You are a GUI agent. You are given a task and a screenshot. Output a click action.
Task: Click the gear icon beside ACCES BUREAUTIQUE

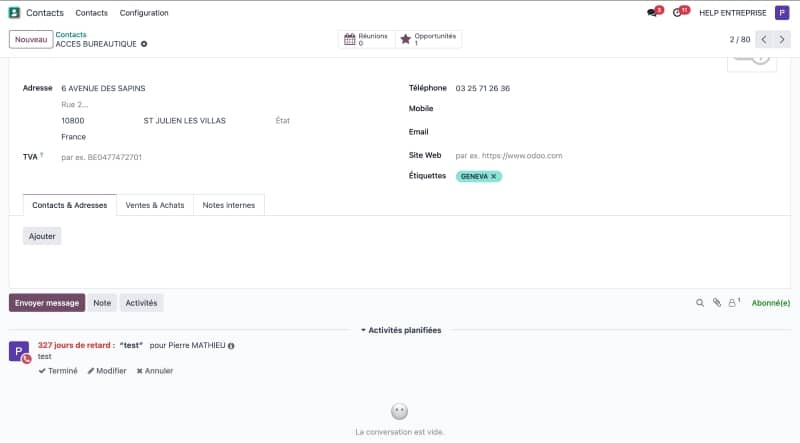pos(144,44)
